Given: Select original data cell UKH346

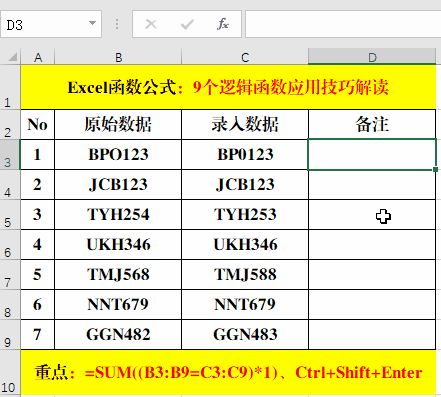Looking at the screenshot, I should (x=118, y=244).
